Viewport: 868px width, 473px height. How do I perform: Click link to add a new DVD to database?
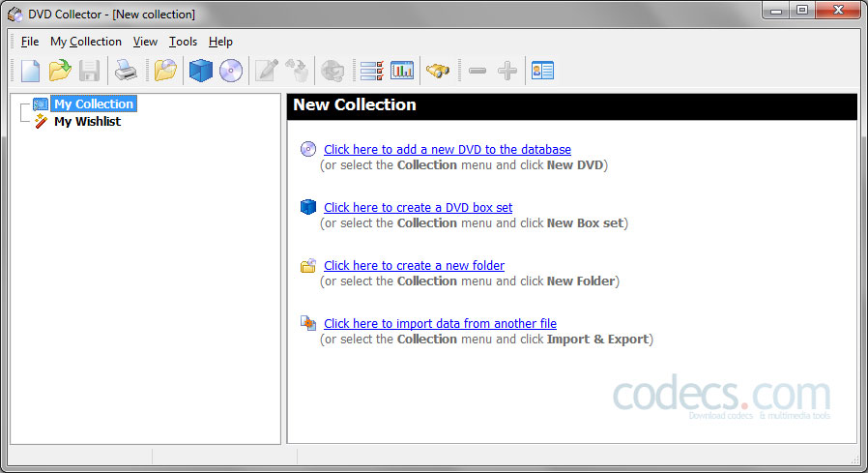coord(448,150)
